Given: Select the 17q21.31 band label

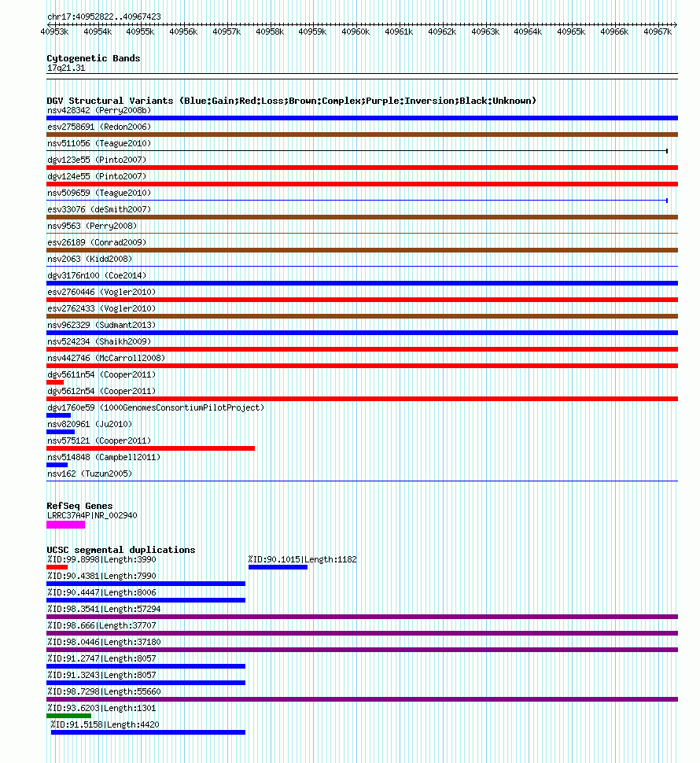Looking at the screenshot, I should [66, 68].
